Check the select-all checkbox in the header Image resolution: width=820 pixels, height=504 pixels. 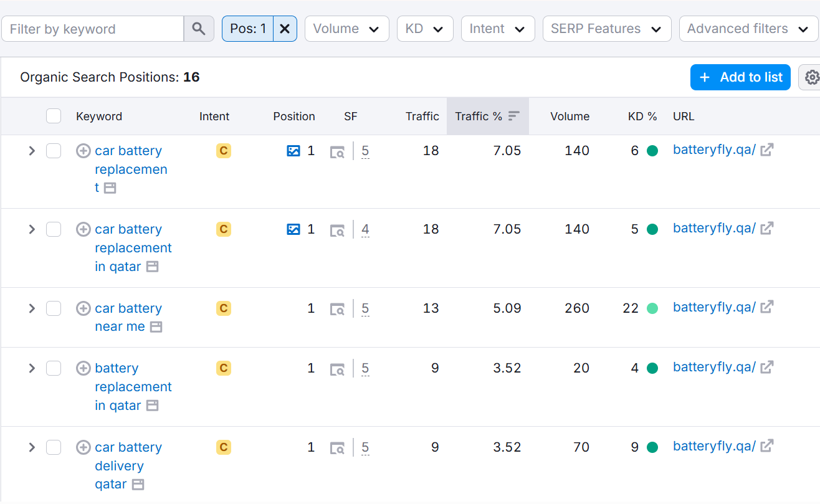coord(54,116)
